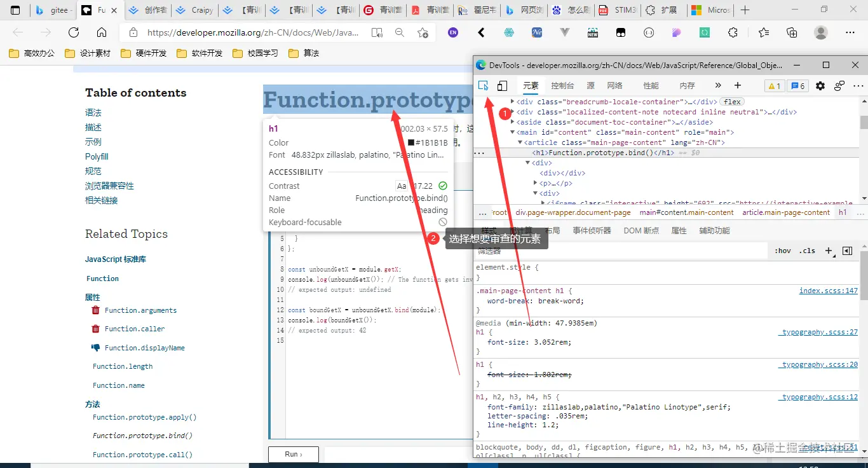Open Edge settings and more ellipsis

coord(850,32)
